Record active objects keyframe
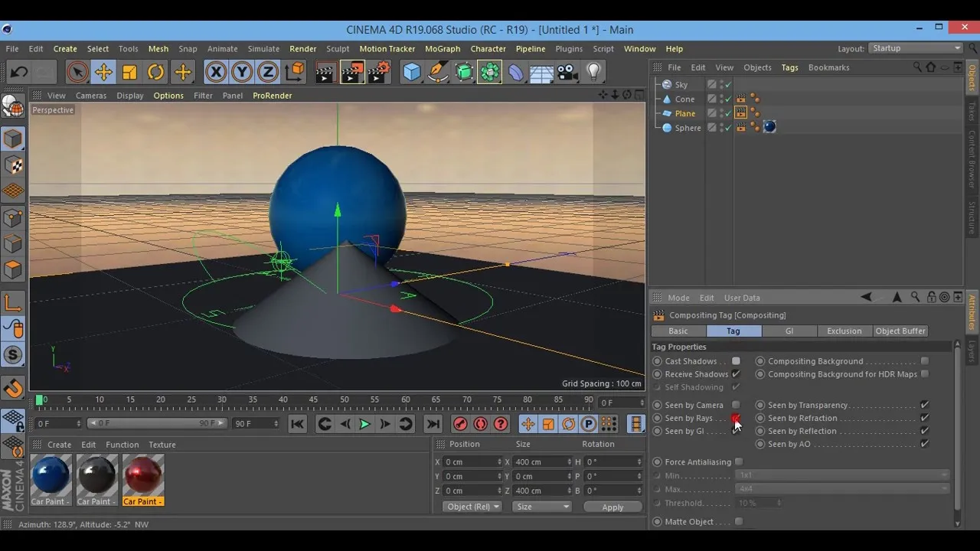Screen dimensions: 980x551 coord(460,424)
